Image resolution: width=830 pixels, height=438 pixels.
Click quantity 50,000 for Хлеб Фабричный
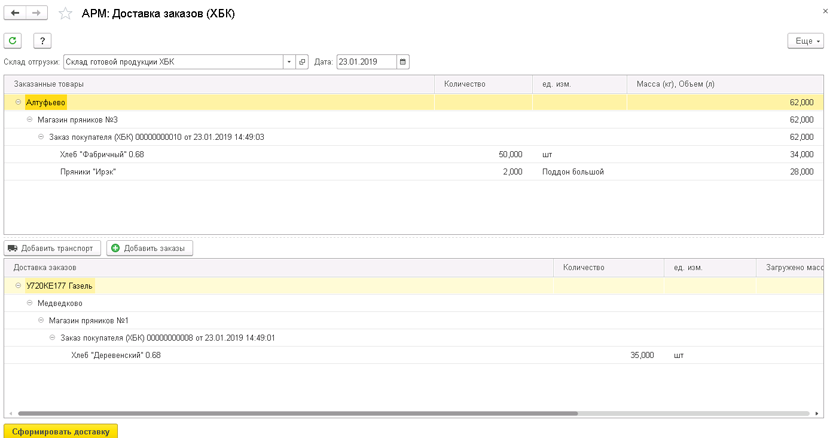click(510, 154)
